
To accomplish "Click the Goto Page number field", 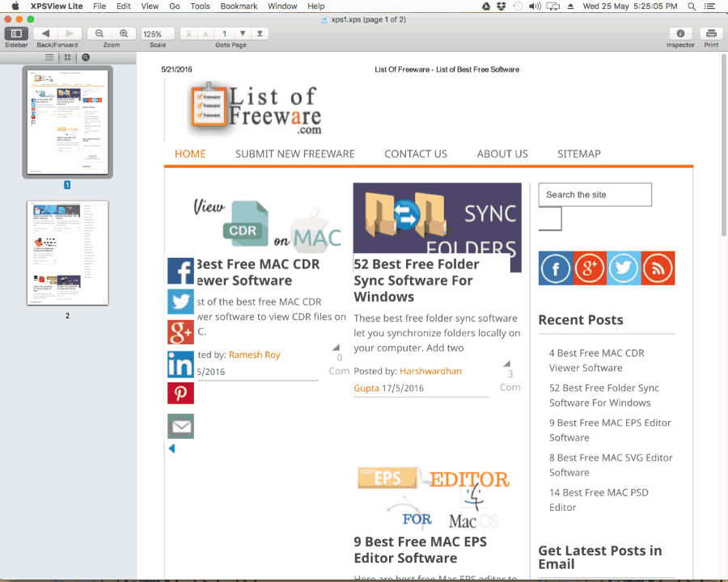I will click(x=224, y=33).
